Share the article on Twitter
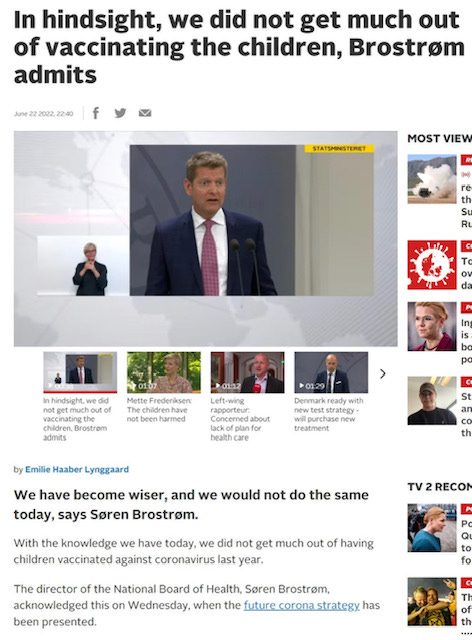Viewport: 472px width, 640px height. click(x=120, y=113)
